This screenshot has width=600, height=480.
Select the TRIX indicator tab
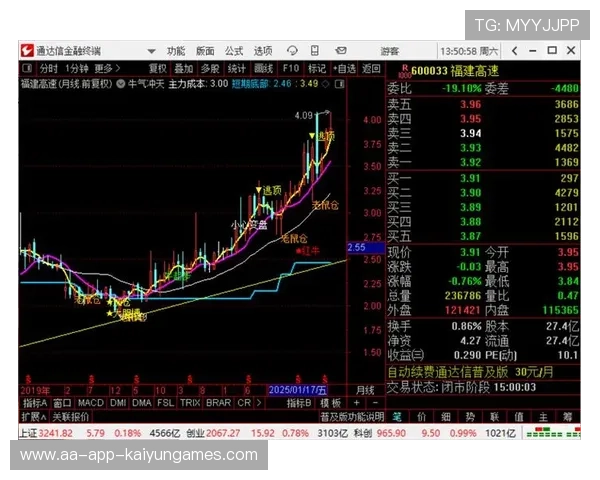click(x=190, y=403)
